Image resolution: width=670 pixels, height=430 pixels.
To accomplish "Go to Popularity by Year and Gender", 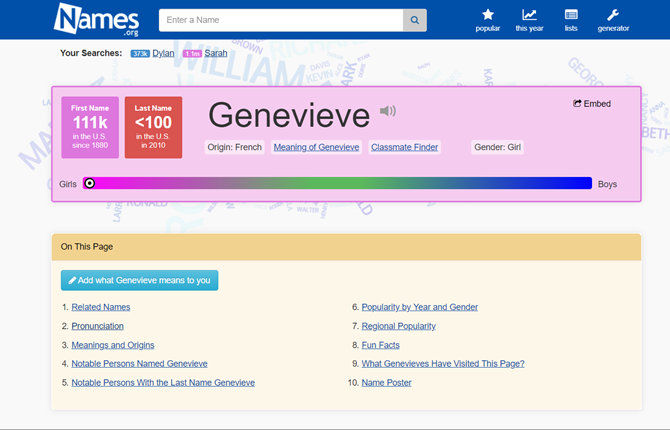I will (419, 307).
